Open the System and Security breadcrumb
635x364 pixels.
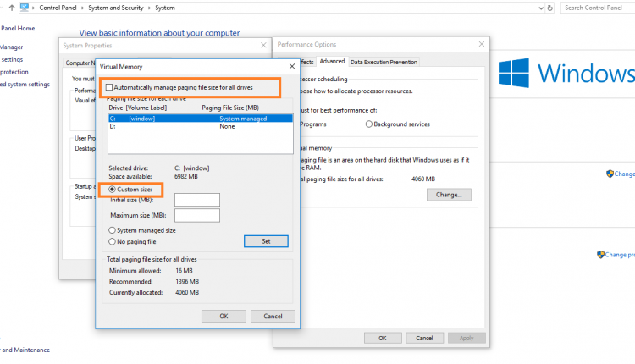116,8
